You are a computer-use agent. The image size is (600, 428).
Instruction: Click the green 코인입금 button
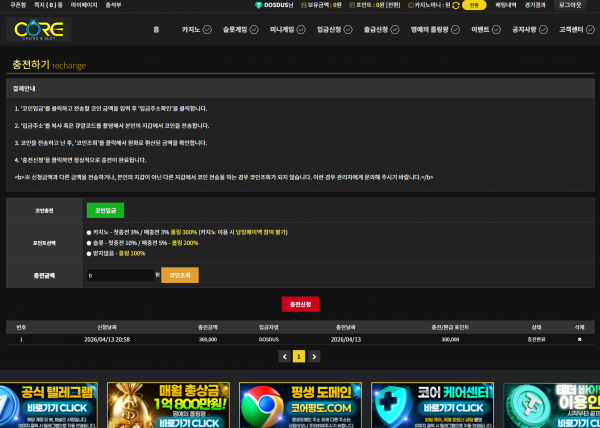click(x=105, y=211)
